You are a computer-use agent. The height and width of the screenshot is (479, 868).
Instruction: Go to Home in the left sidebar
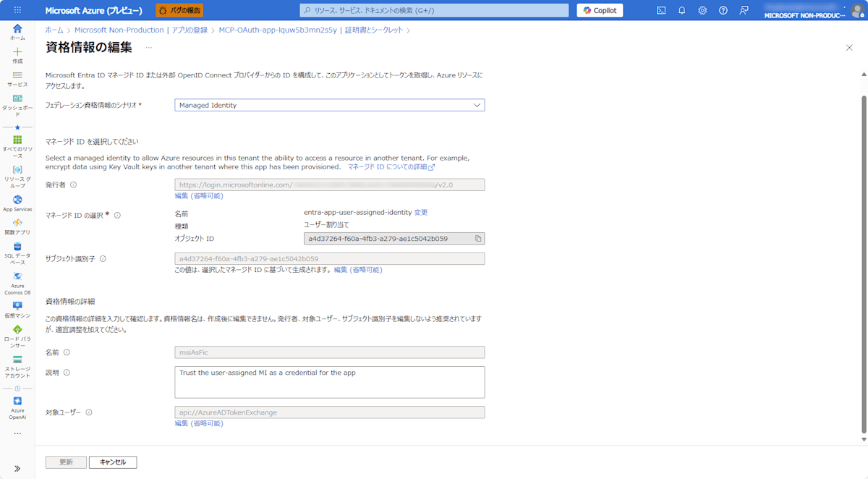[x=17, y=32]
